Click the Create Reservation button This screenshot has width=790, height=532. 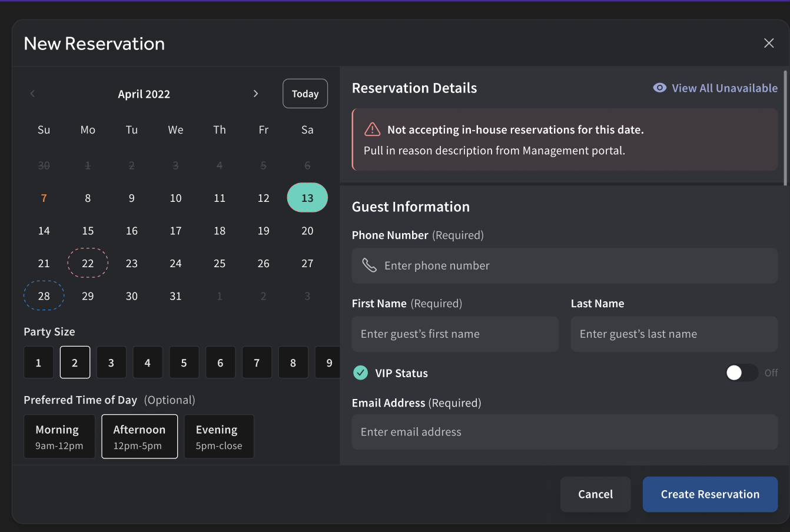[x=710, y=494]
